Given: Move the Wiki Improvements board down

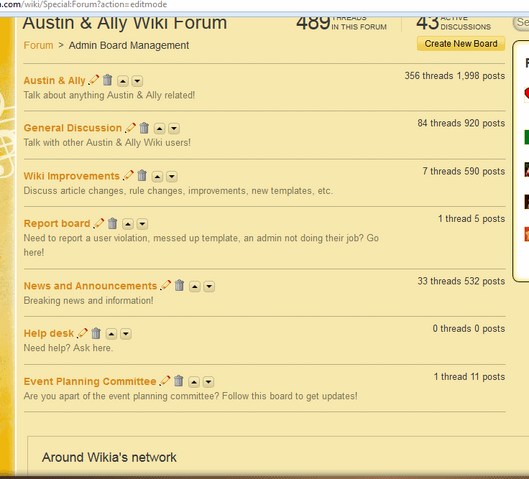Looking at the screenshot, I should (172, 176).
